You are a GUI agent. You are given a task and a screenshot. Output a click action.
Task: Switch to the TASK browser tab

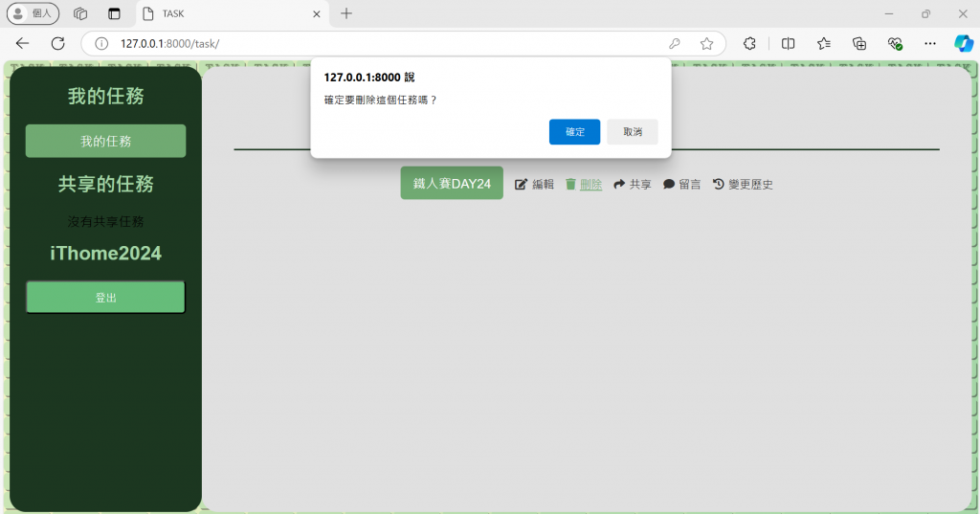pos(230,13)
